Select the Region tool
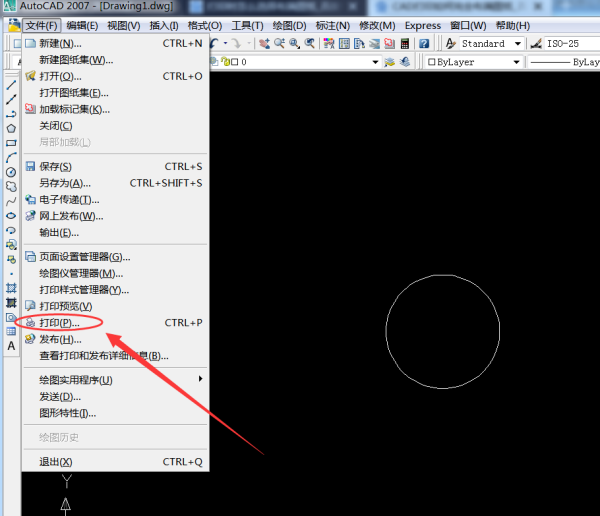 coord(11,317)
